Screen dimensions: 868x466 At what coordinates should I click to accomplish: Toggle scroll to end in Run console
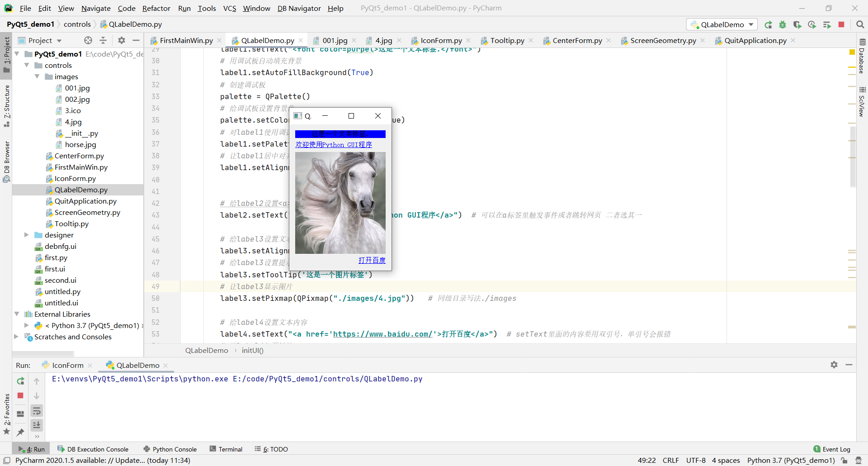coord(37,425)
